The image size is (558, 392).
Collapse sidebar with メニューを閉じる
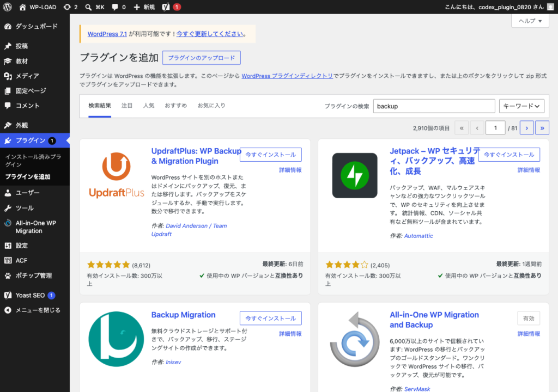pyautogui.click(x=35, y=310)
